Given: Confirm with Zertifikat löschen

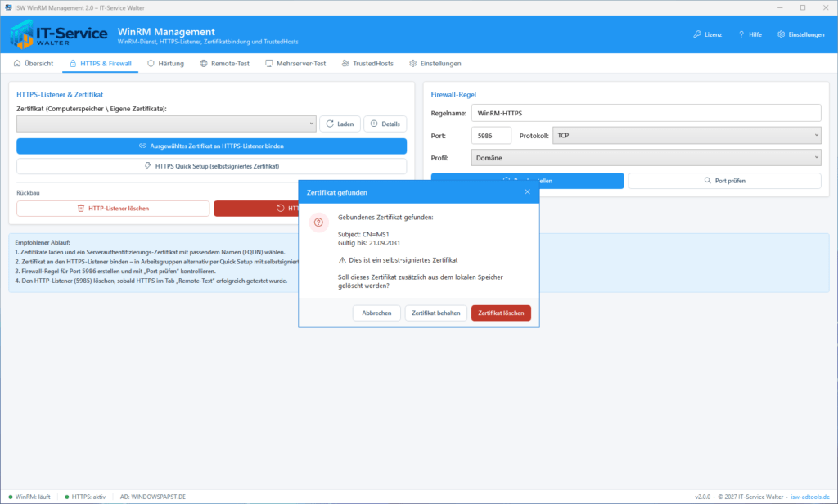Looking at the screenshot, I should click(x=502, y=313).
